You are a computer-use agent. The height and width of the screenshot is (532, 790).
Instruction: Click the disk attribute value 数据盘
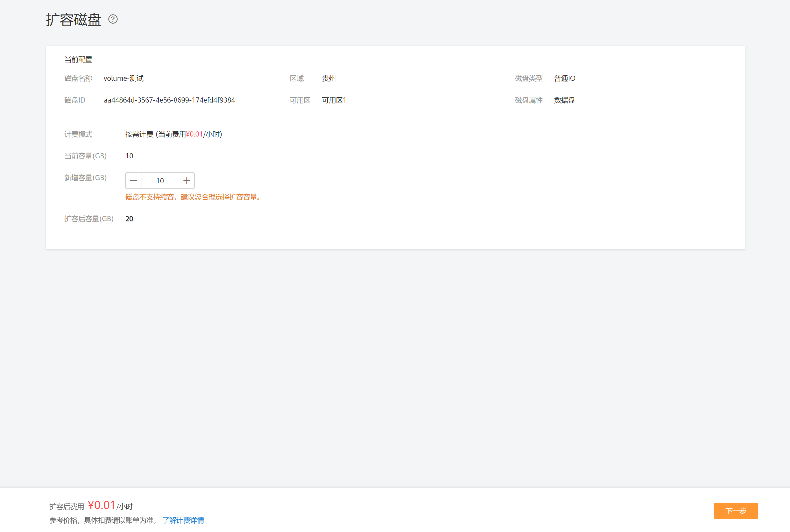pos(564,100)
